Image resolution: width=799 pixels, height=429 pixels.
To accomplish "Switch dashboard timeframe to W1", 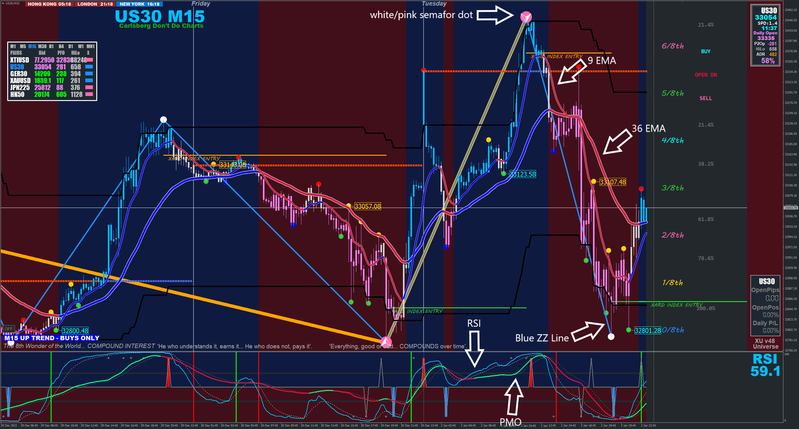I will coord(81,46).
